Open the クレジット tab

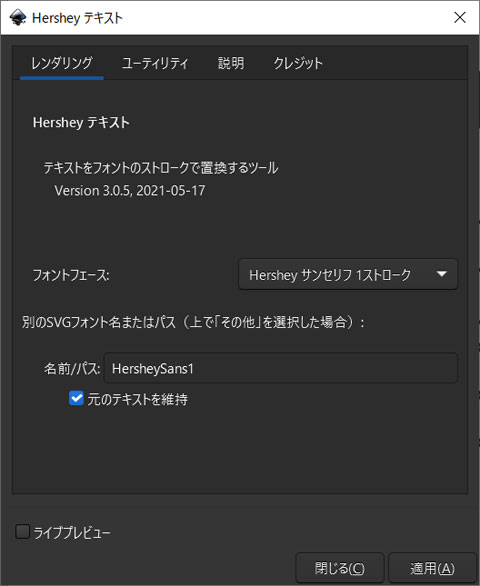point(298,63)
